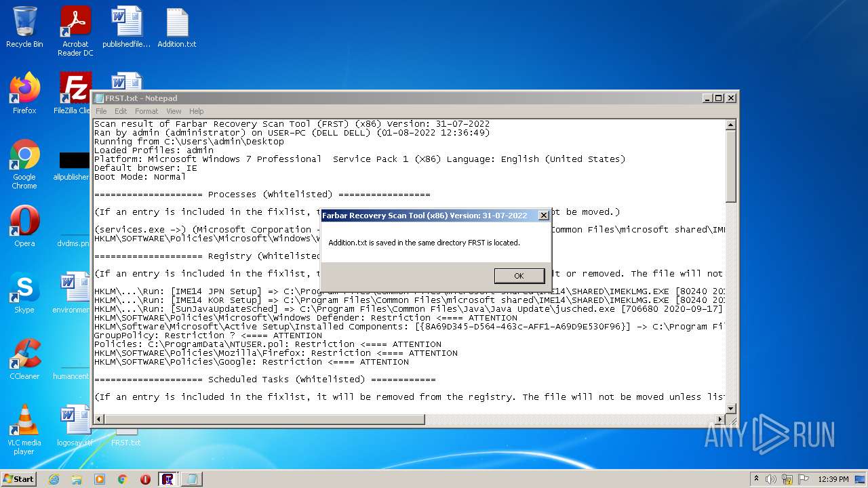Click the taskbar clock 12:39 PM
Viewport: 868px width, 488px height.
(x=833, y=479)
